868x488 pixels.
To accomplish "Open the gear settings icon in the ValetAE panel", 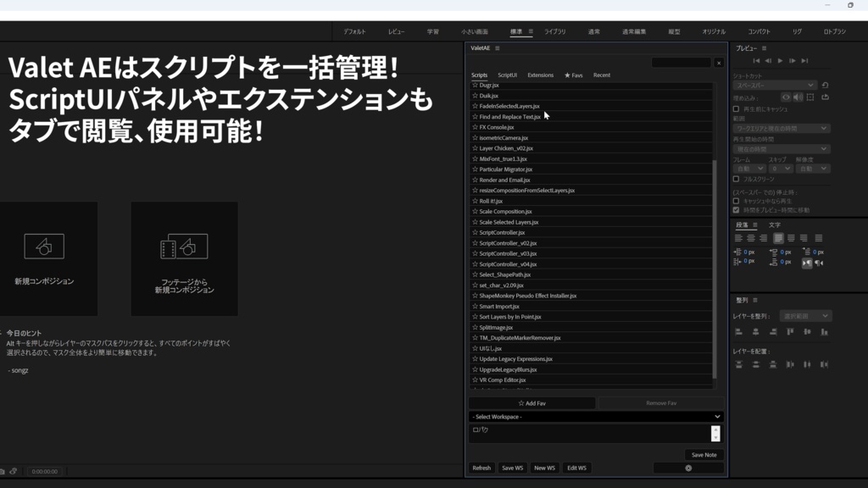I will coord(687,467).
